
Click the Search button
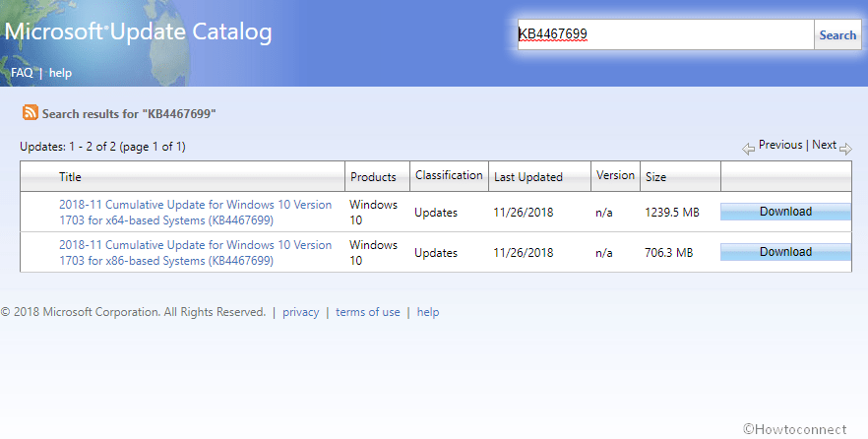837,34
